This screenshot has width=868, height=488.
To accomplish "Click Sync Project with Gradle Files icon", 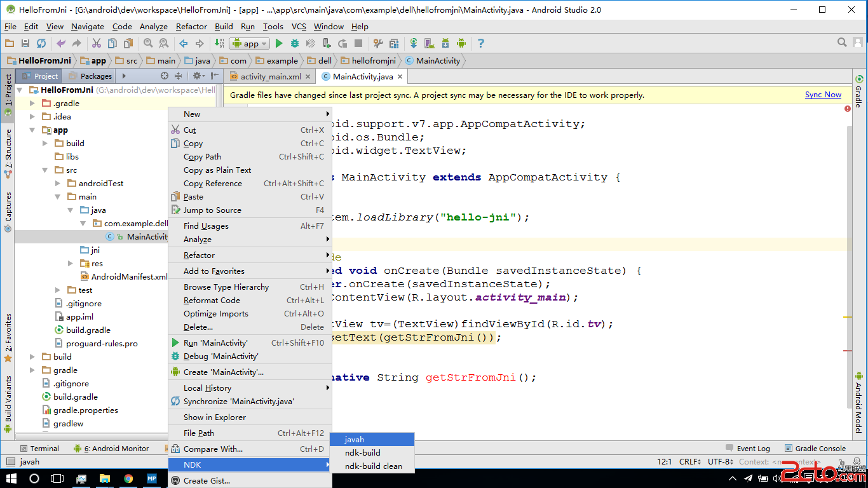I will 414,43.
